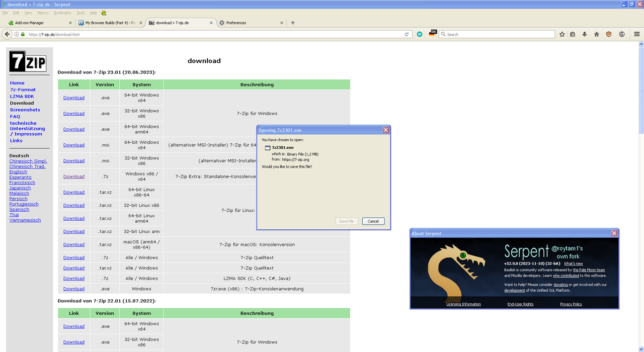Switch language to Englisch
644x352 pixels.
tap(18, 172)
